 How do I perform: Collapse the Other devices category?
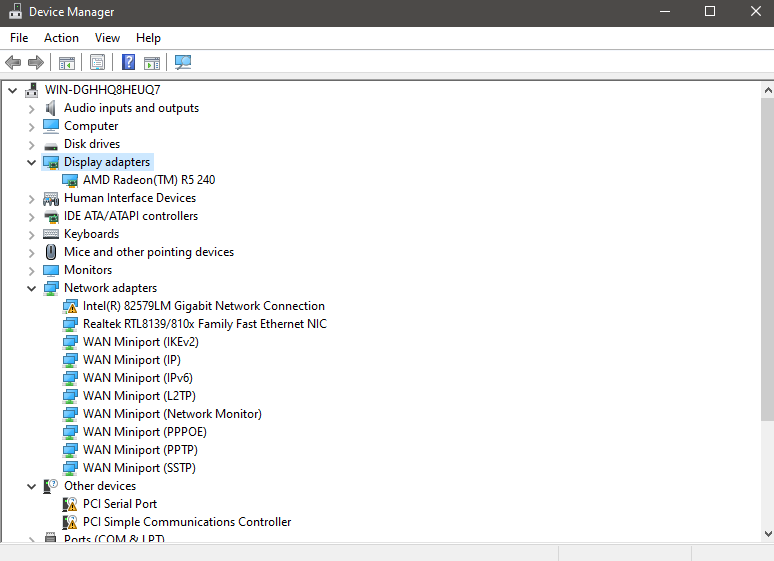pos(32,486)
